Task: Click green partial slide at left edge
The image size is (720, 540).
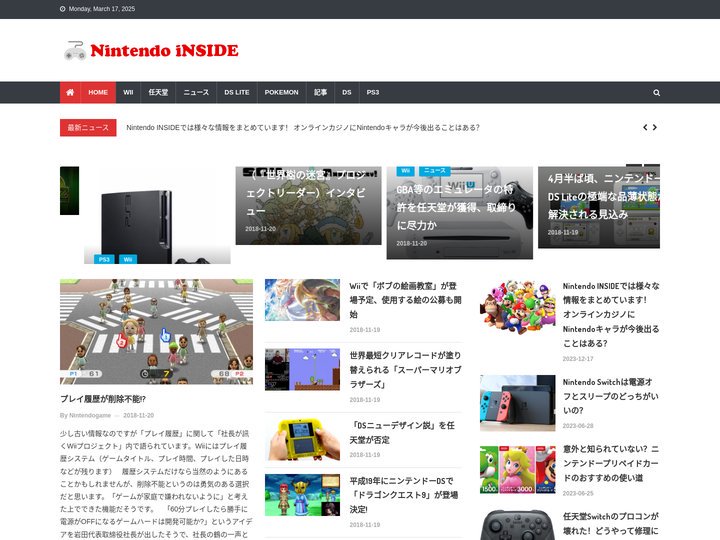Action: 69,191
